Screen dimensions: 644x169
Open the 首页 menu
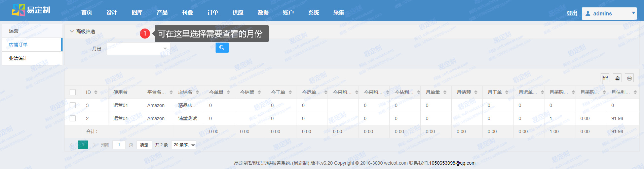[x=86, y=12]
